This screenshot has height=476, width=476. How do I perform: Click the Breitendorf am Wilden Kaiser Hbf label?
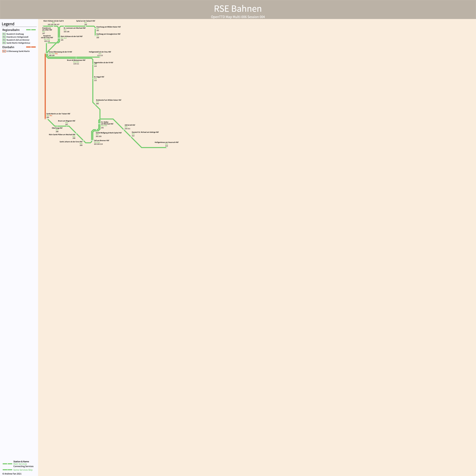(109, 100)
